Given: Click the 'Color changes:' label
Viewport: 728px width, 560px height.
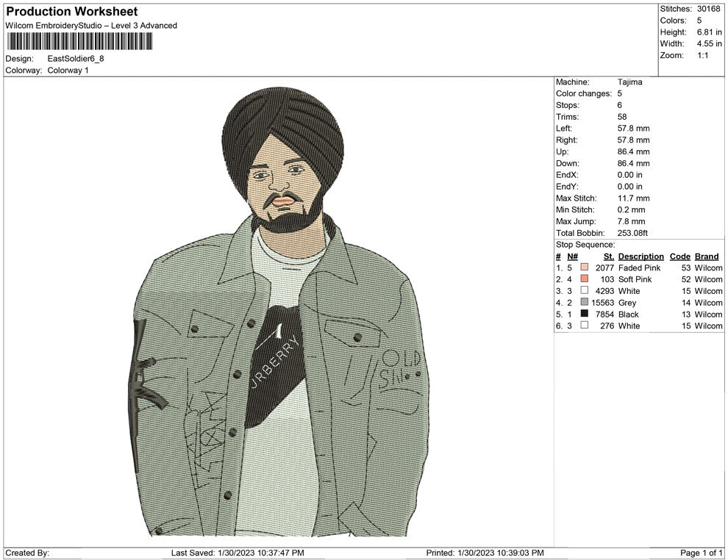Looking at the screenshot, I should pos(584,94).
